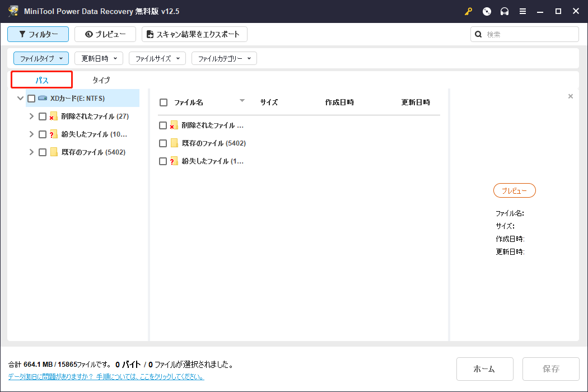Sort by the サイズ column header
Screen dimensions: 588x392
tap(269, 102)
